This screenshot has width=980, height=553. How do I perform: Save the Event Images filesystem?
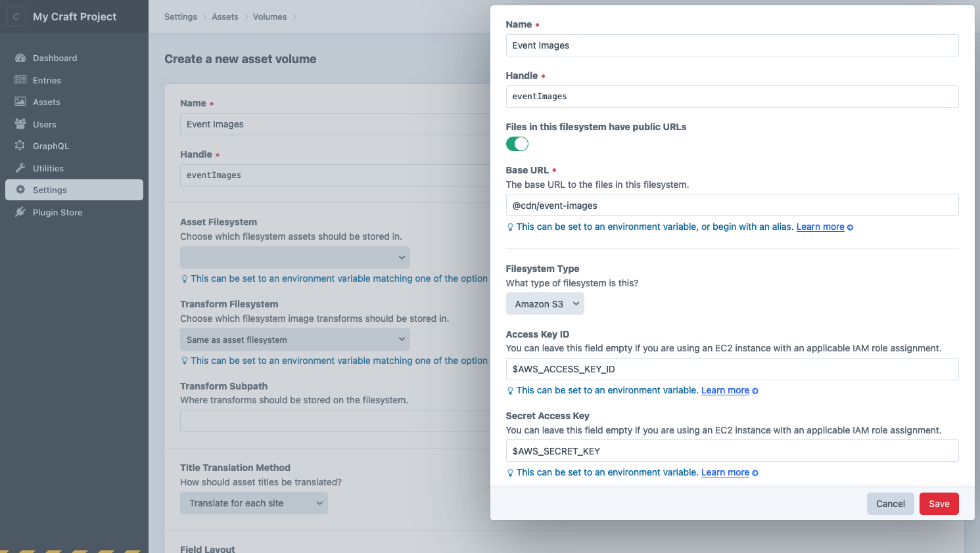[x=939, y=504]
